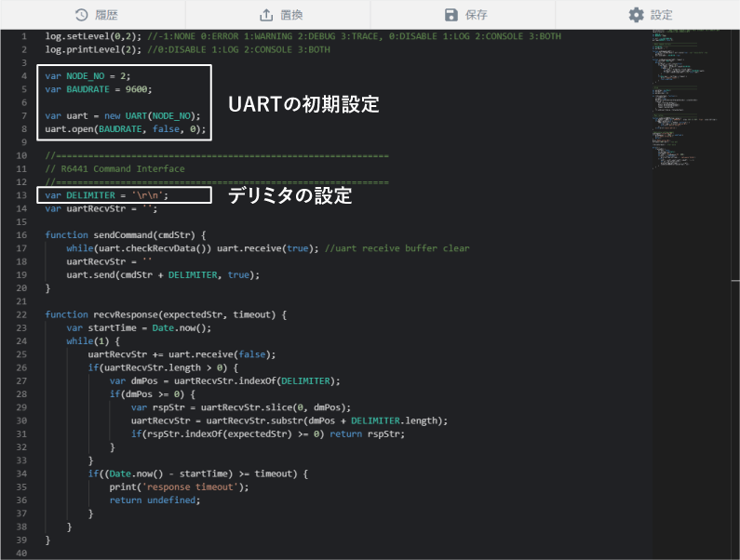Click the settings gear icon
The image size is (740, 560).
coord(636,15)
